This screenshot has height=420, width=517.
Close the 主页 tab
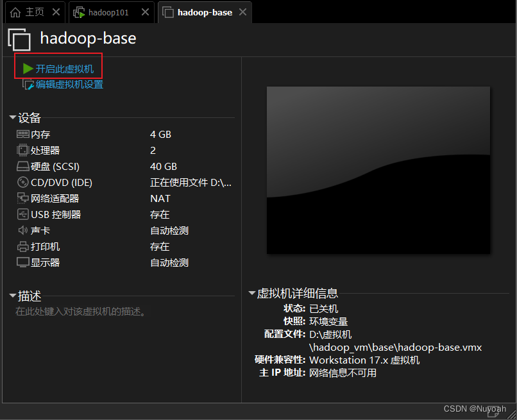click(x=56, y=12)
